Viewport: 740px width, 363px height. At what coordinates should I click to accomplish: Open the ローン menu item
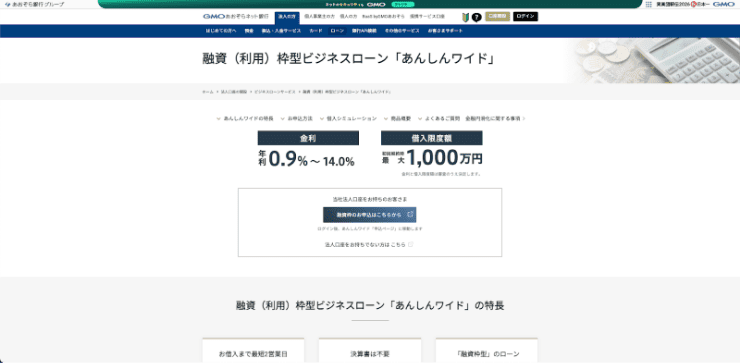[x=337, y=31]
